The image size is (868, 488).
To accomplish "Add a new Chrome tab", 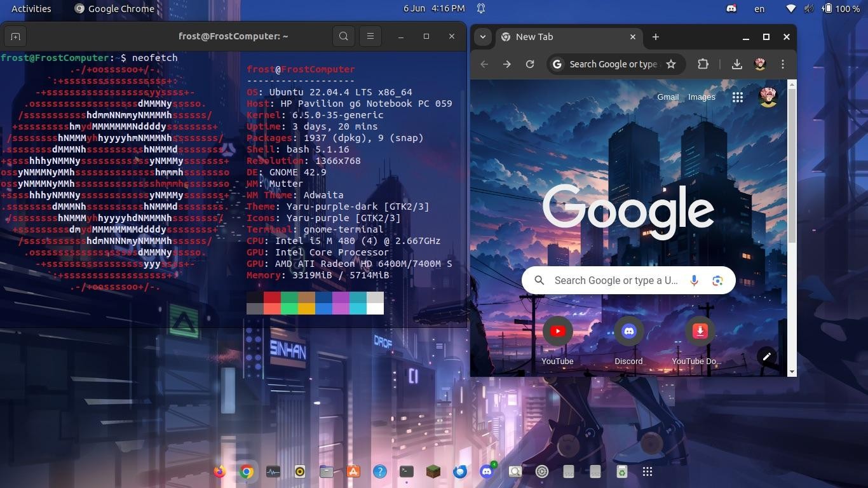I will (x=656, y=37).
